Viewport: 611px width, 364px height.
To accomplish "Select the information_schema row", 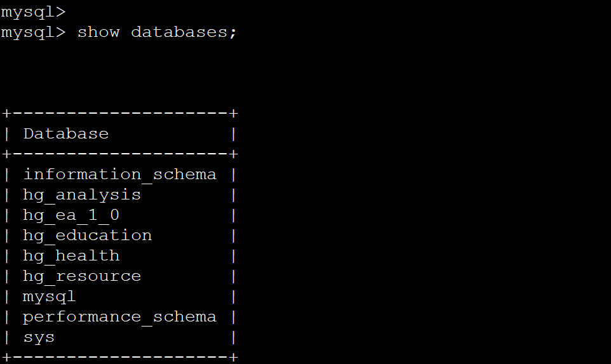I will tap(119, 175).
